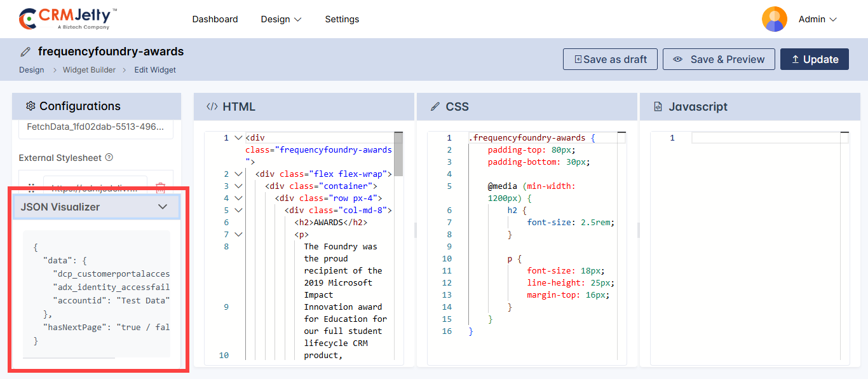This screenshot has height=381, width=868.
Task: Click the drag handle beside stylesheet URL
Action: [x=31, y=188]
